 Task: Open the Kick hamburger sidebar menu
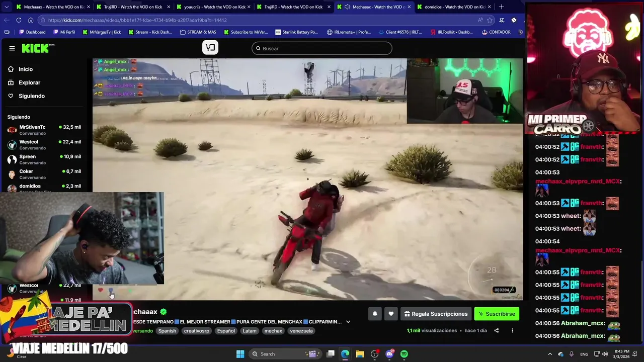(12, 48)
